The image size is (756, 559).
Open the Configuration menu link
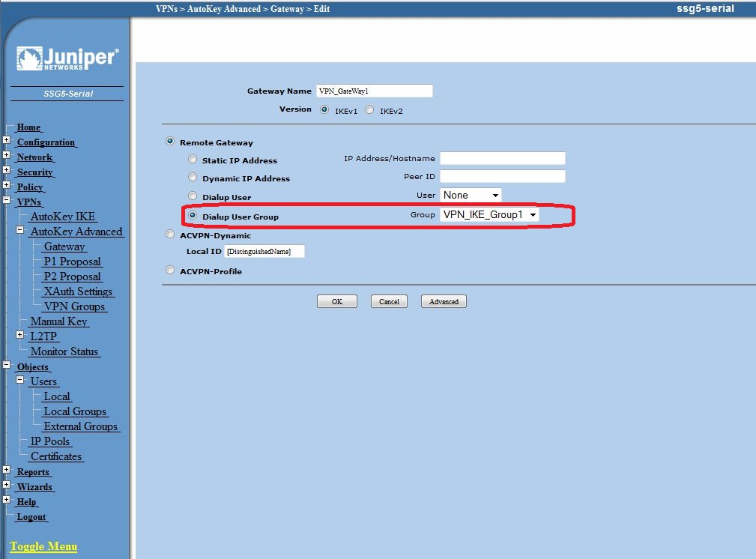[x=46, y=142]
